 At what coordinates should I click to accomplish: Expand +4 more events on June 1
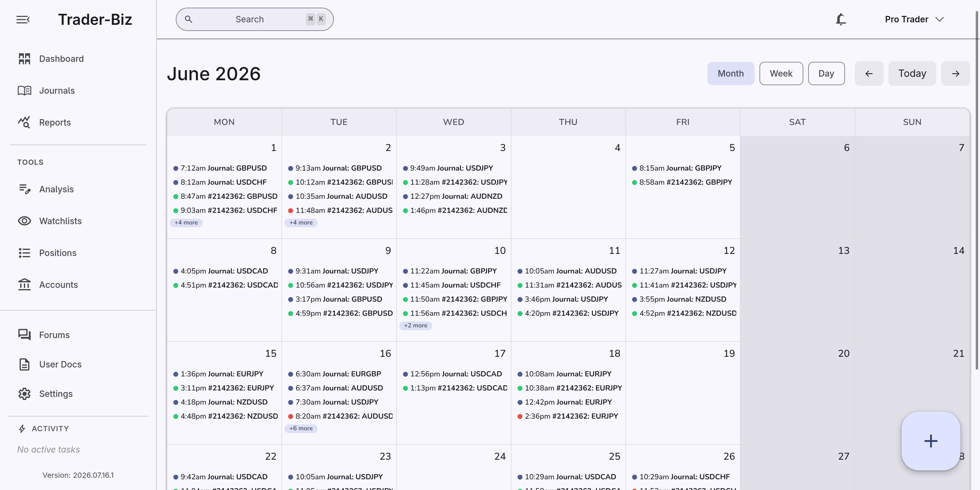click(x=186, y=223)
